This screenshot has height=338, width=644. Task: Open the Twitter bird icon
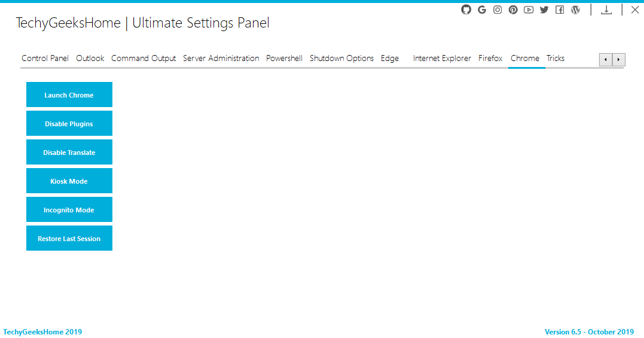544,10
